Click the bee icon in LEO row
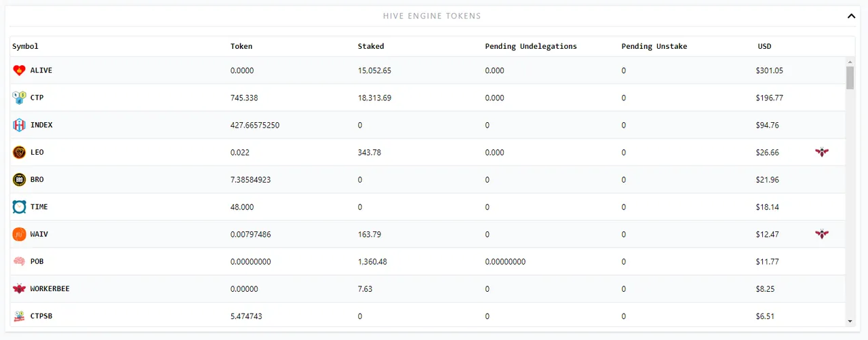Screen dimensions: 868x340 [x=822, y=152]
